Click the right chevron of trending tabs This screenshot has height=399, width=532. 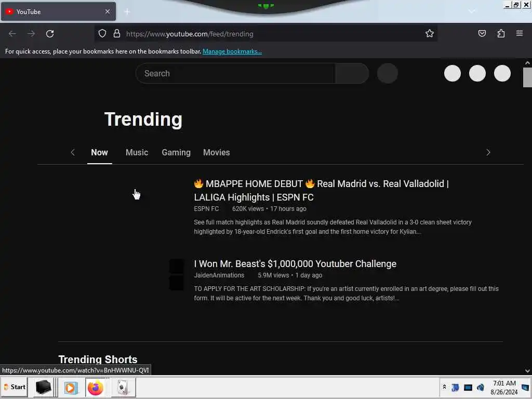pyautogui.click(x=488, y=152)
